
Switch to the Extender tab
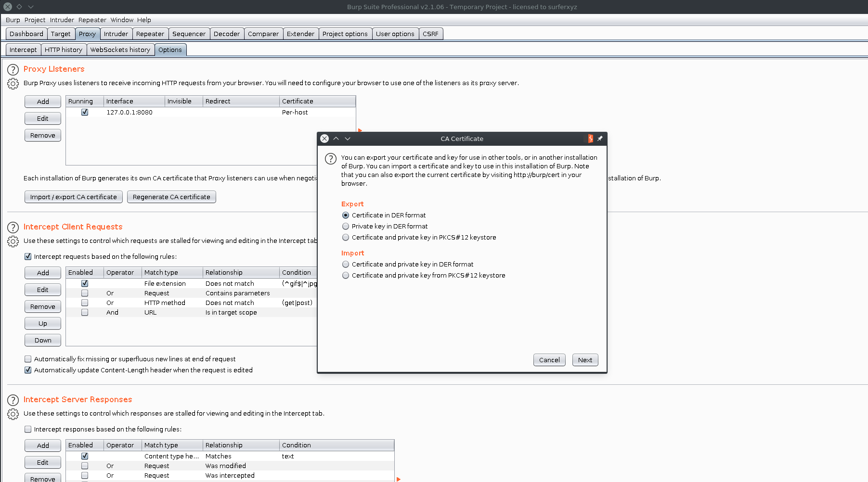pyautogui.click(x=300, y=34)
